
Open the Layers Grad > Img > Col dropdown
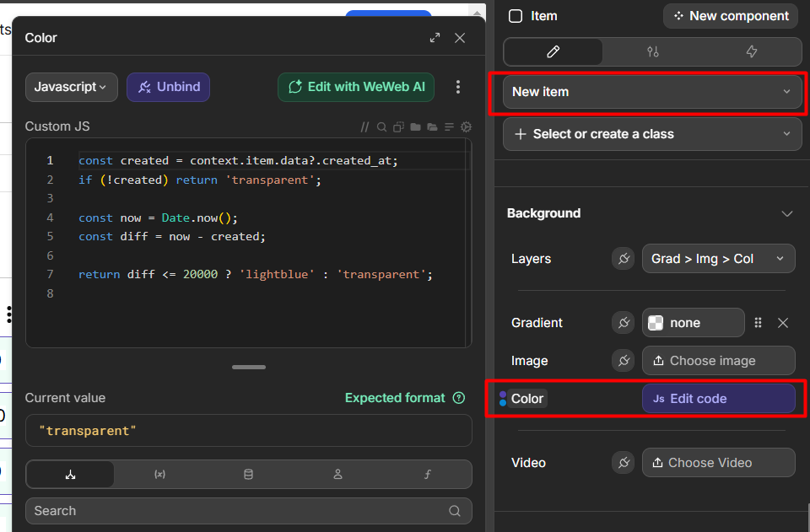719,259
